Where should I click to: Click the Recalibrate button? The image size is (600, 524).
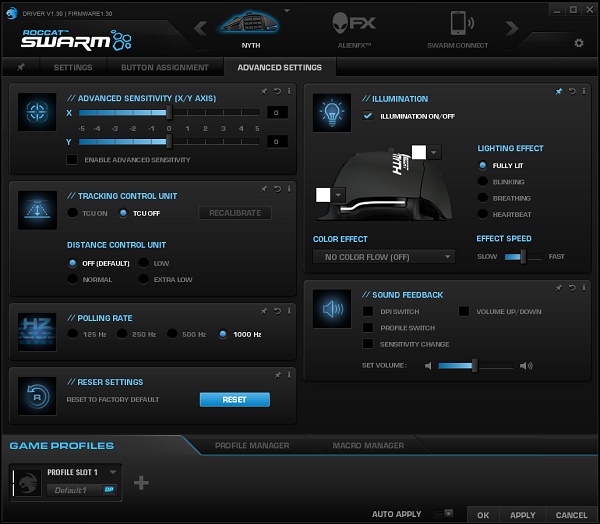(235, 213)
